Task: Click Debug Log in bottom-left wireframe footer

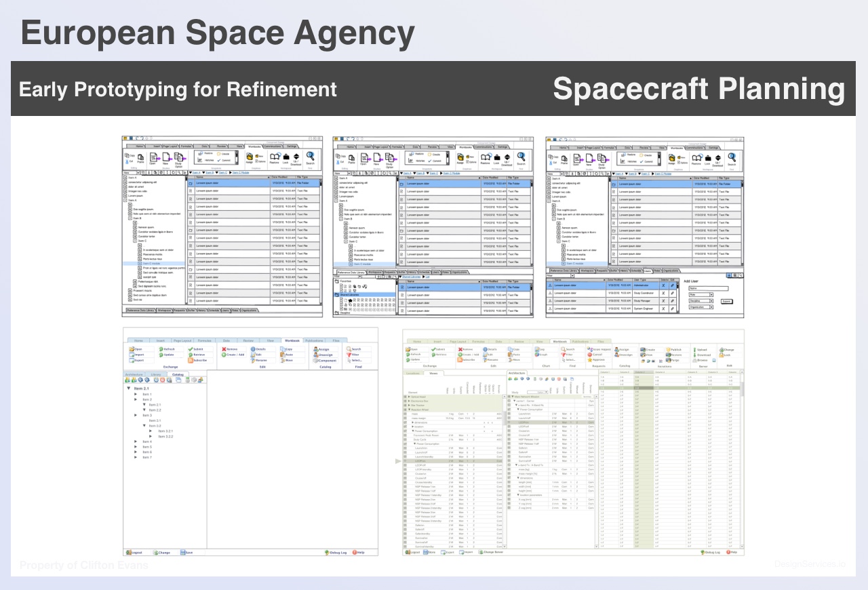Action: [x=336, y=553]
